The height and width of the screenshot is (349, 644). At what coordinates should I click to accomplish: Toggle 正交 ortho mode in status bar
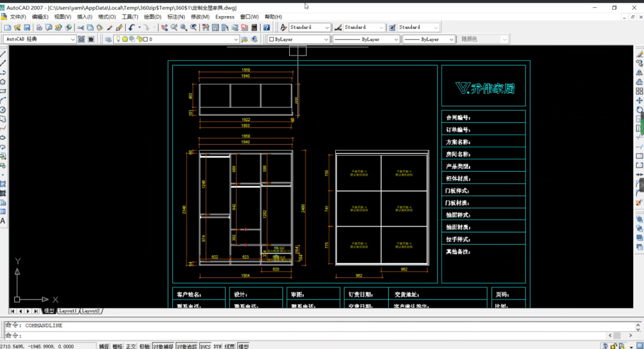pyautogui.click(x=131, y=346)
